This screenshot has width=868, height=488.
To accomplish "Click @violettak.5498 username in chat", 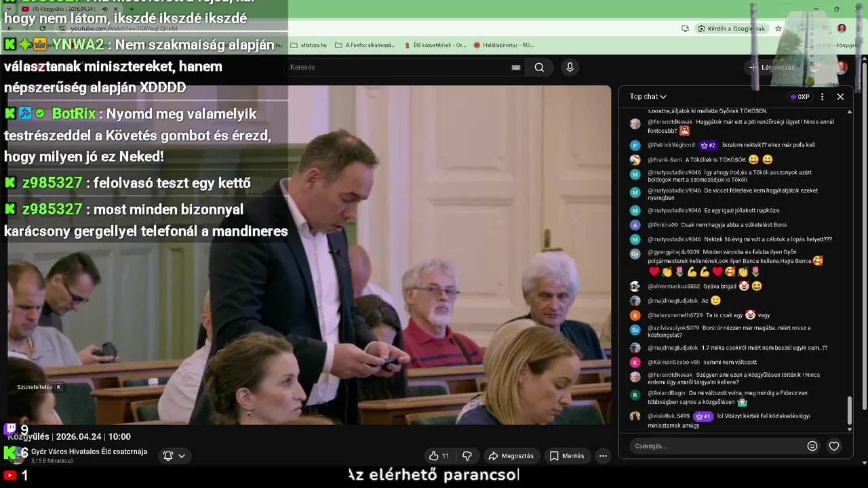I will 669,416.
